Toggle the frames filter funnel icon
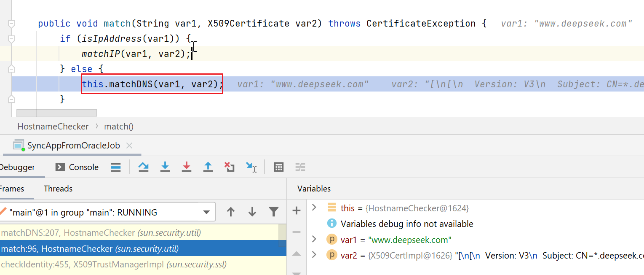 point(274,212)
